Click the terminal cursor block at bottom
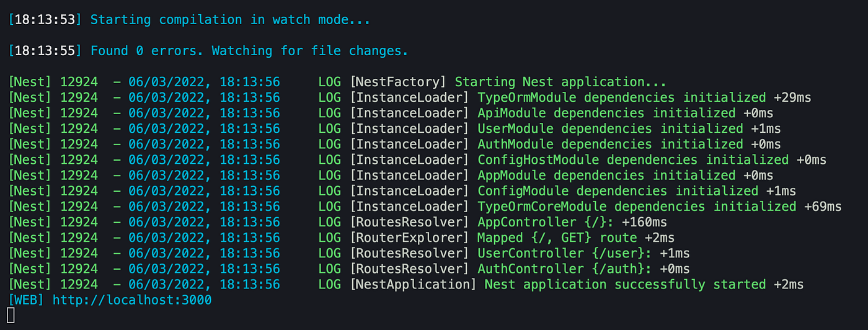 point(11,315)
